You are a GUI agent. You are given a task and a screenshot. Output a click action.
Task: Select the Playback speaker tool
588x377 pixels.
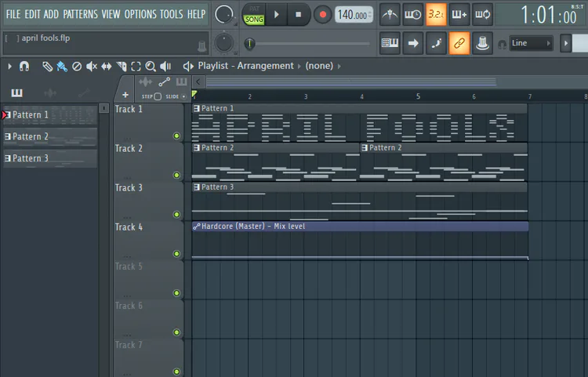click(x=165, y=67)
